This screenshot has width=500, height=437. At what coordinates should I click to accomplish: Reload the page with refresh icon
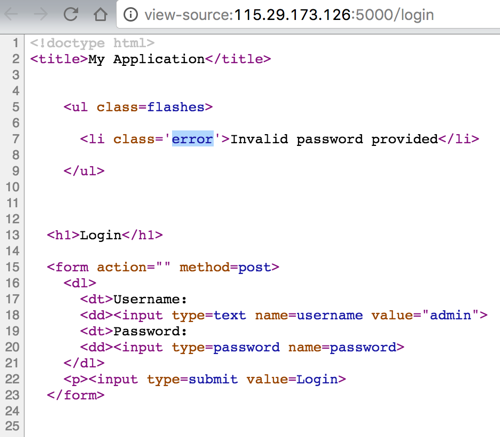tap(71, 14)
